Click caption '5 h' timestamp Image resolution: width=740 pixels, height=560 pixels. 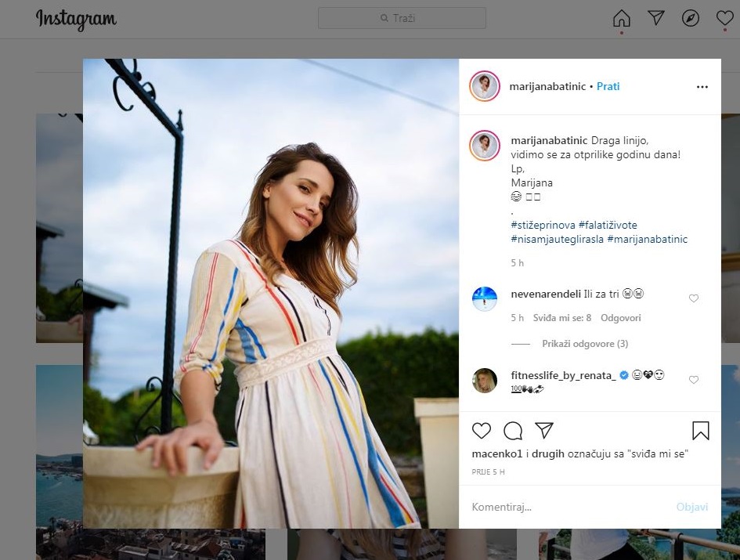(x=518, y=263)
